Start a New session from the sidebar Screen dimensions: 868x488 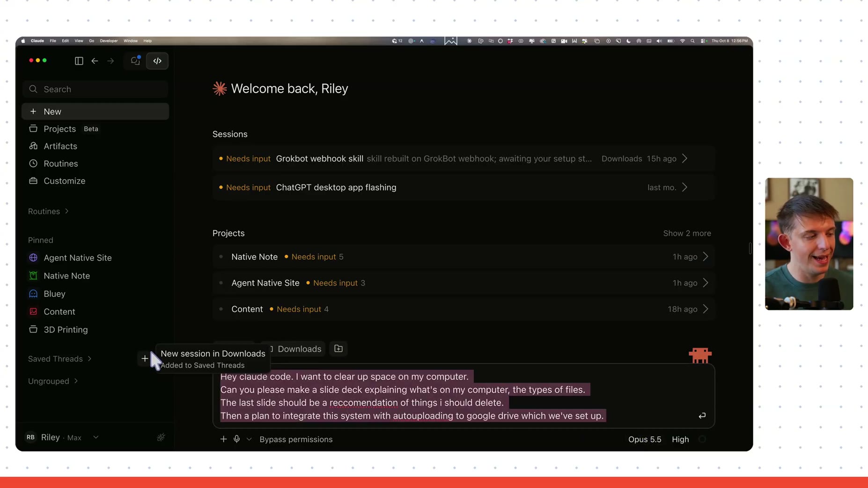(x=96, y=111)
